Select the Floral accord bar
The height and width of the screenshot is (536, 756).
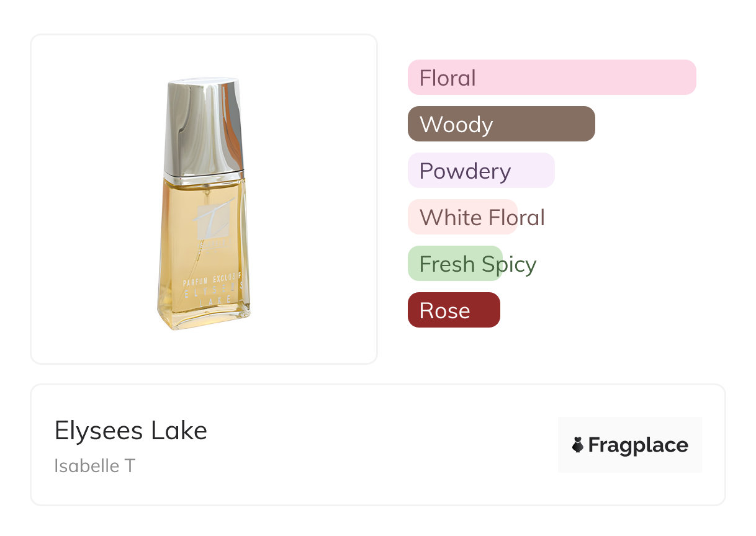pos(551,78)
